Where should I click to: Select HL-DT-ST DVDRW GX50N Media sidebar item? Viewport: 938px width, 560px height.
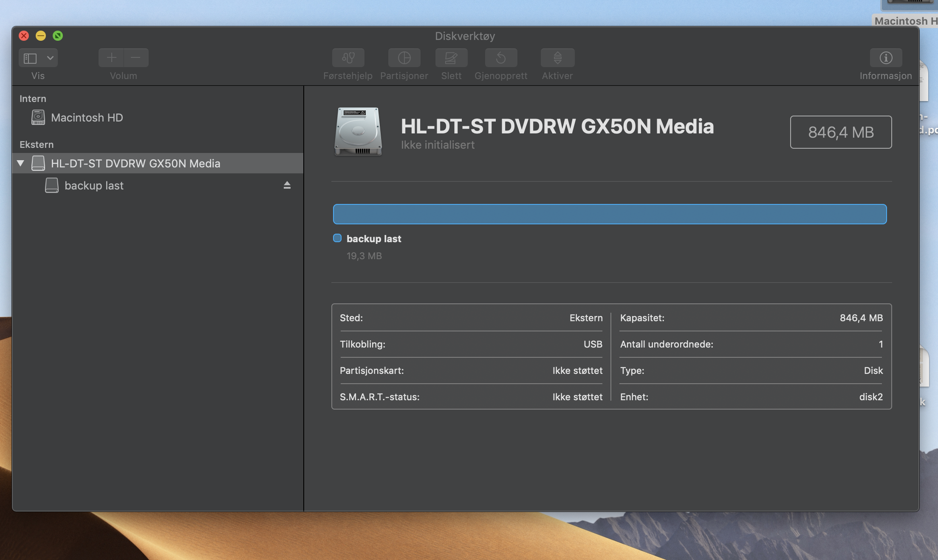136,164
